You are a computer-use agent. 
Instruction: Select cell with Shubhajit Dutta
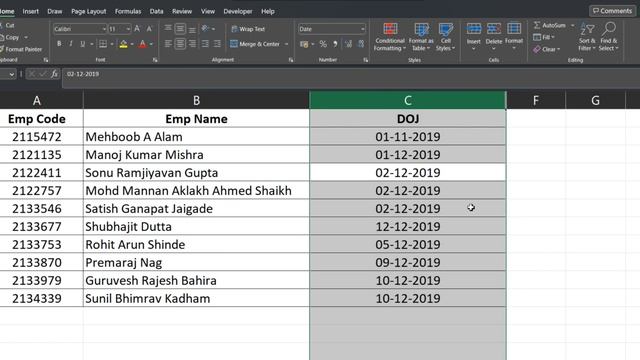click(x=196, y=227)
